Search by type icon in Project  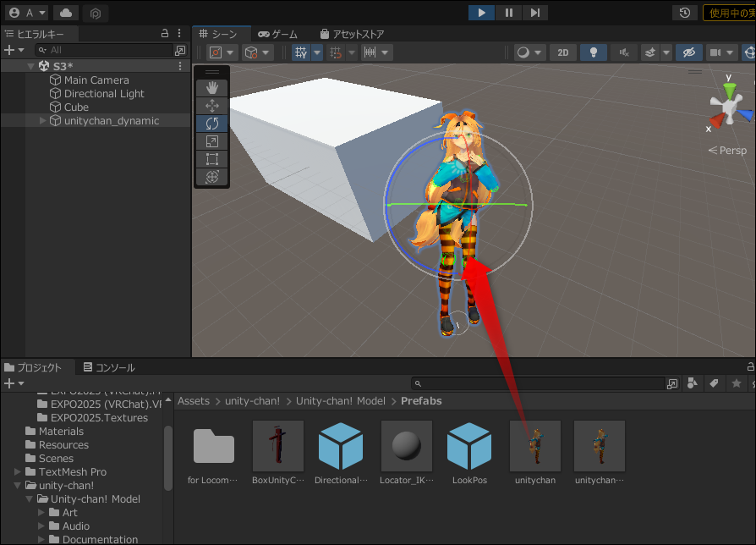tap(693, 383)
